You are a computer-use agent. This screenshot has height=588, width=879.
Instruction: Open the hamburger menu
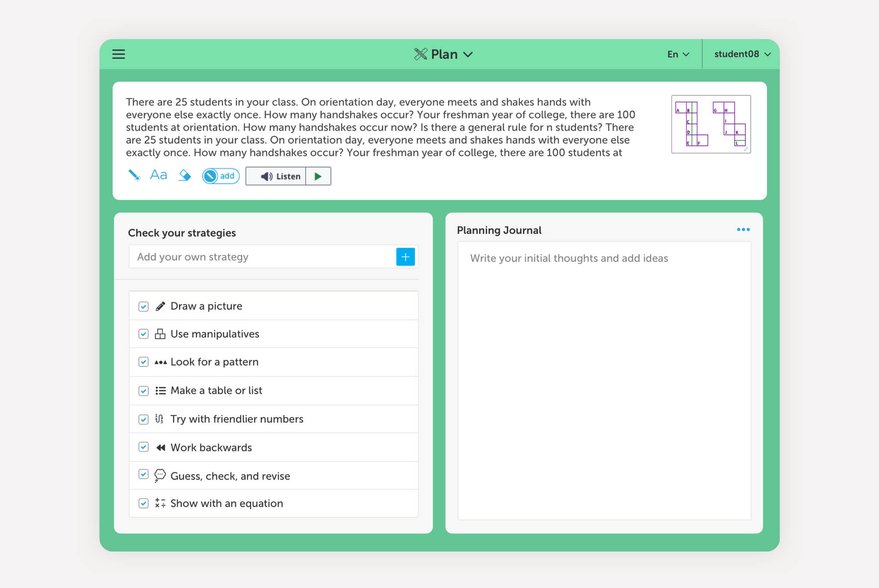tap(119, 54)
